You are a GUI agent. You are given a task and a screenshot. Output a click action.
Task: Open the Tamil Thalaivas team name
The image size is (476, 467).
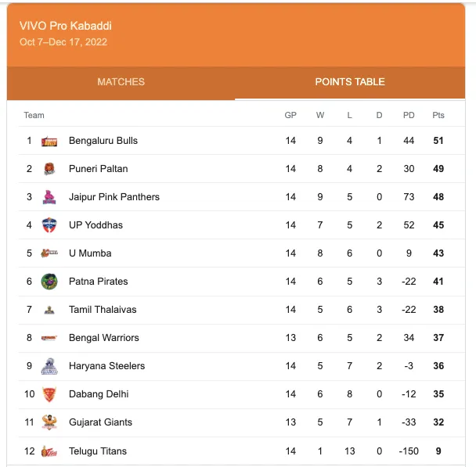pos(103,310)
